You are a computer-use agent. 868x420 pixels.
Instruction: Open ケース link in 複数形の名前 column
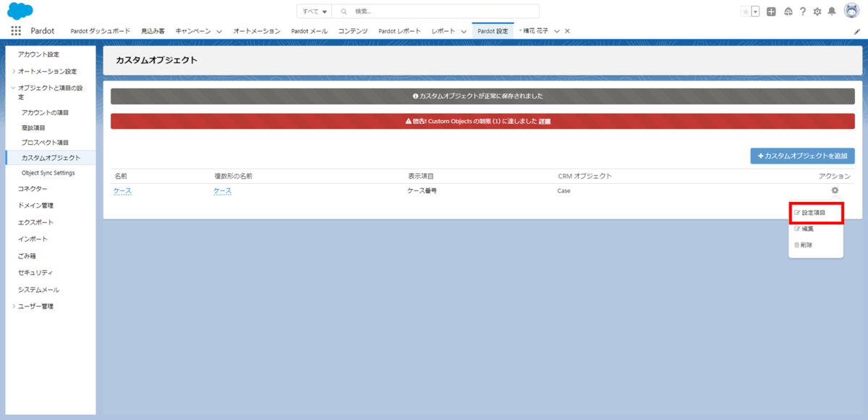pyautogui.click(x=222, y=191)
